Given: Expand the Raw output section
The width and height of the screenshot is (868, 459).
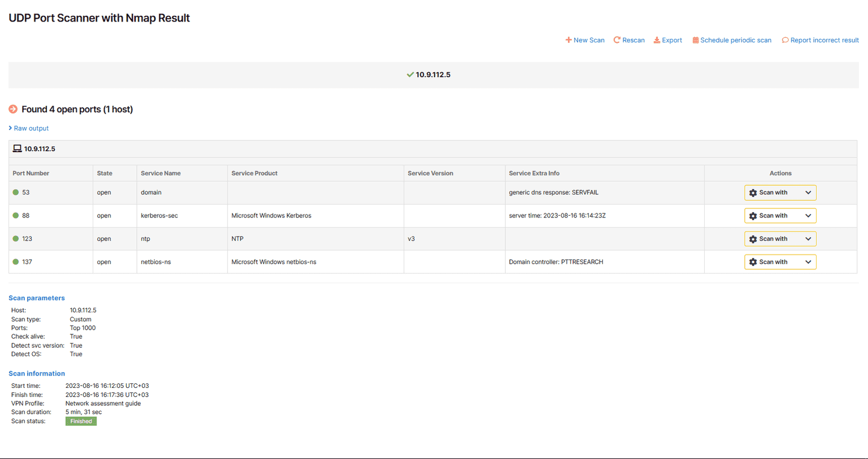Looking at the screenshot, I should pos(29,128).
